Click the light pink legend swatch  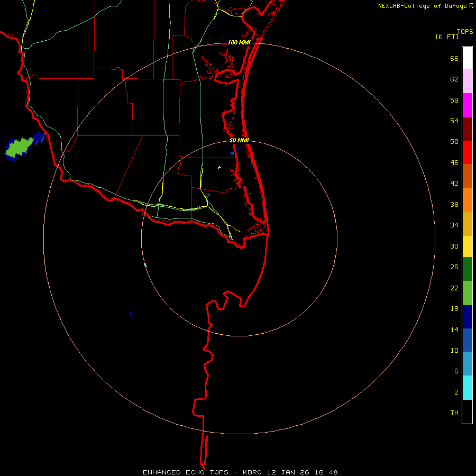pos(467,81)
